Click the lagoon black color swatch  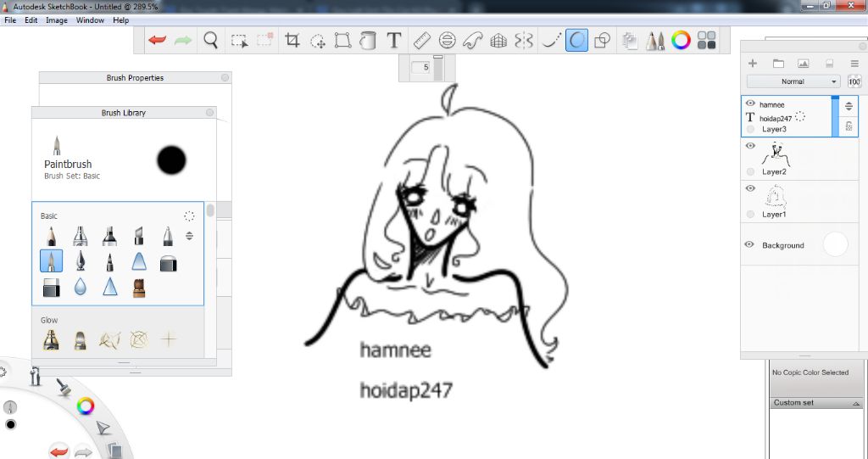tap(10, 424)
